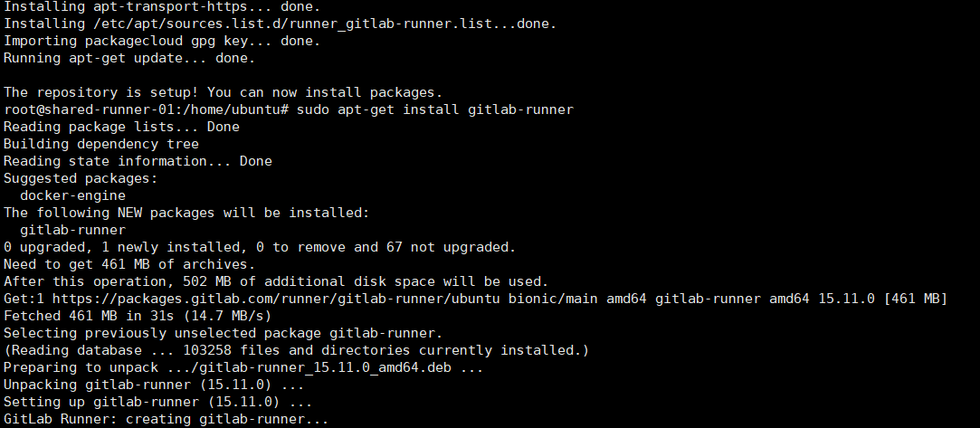The image size is (980, 428).
Task: Click 'The following NEW packages' line
Action: pos(186,213)
